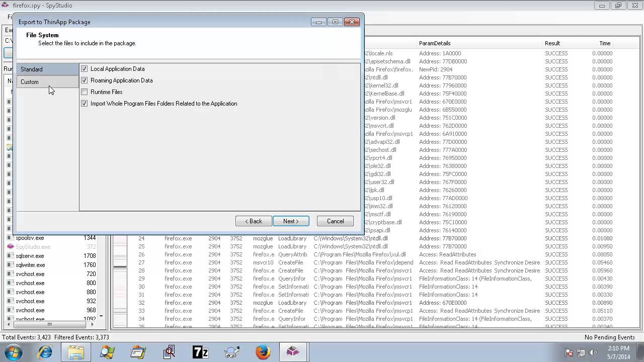Select the sqlservr.exe process icon
This screenshot has width=644, height=362.
point(10,256)
